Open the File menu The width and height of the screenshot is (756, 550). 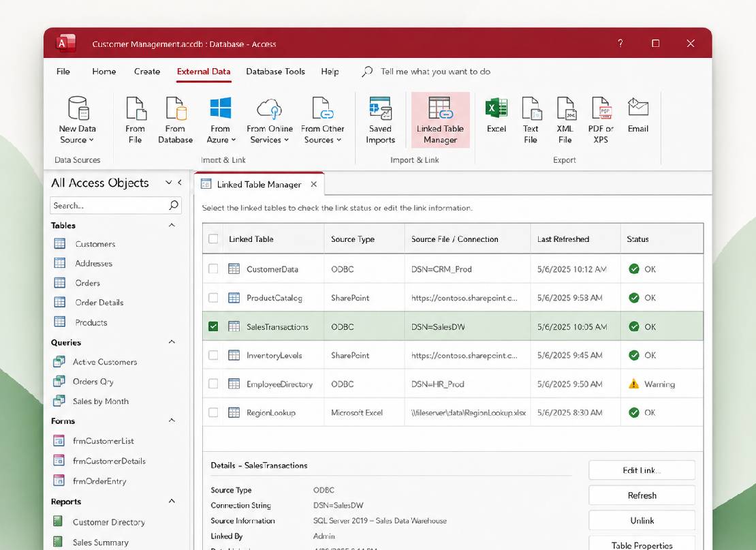pos(63,72)
